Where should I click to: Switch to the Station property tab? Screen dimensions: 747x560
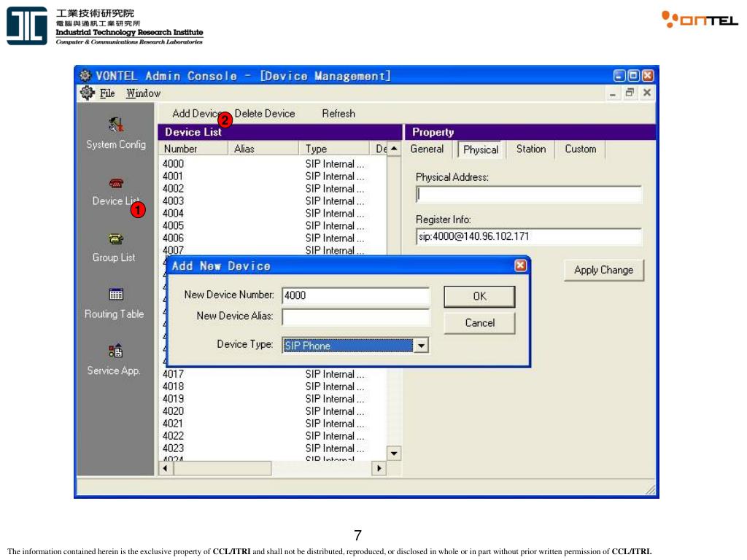(x=531, y=149)
